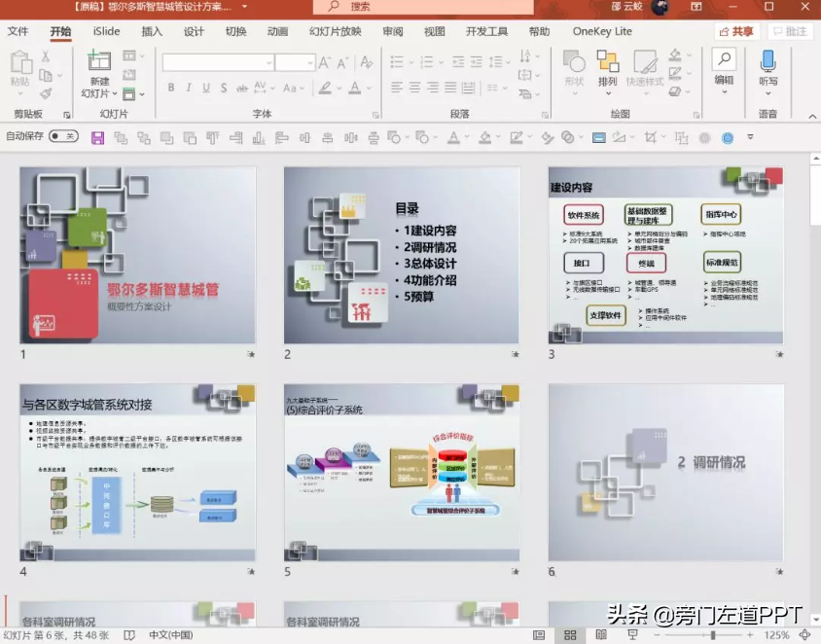Viewport: 821px width, 644px height.
Task: Click zoom in plus button
Action: pos(750,635)
